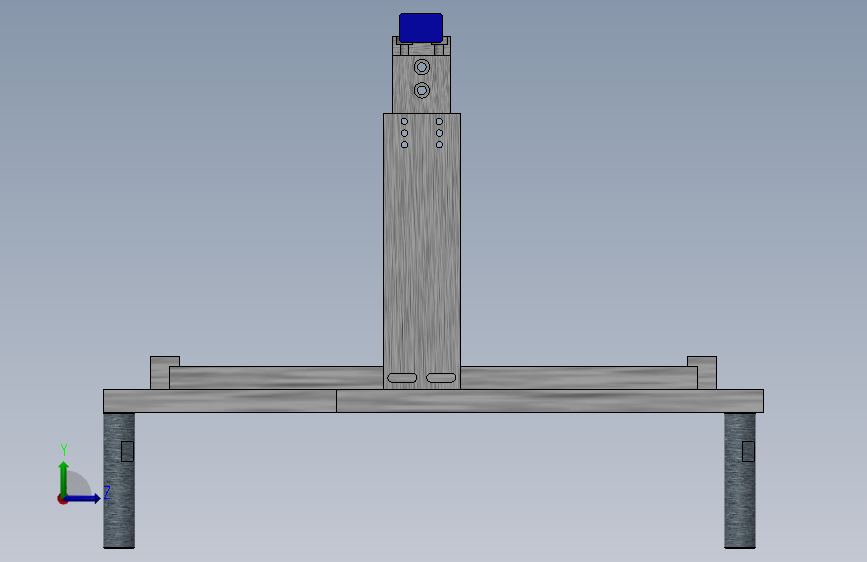Click the upper large circular bolt hole

[422, 67]
